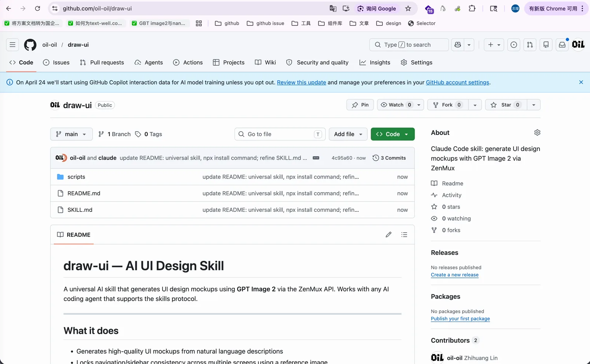The height and width of the screenshot is (364, 590).
Task: Open the Add file dropdown
Action: pos(348,134)
